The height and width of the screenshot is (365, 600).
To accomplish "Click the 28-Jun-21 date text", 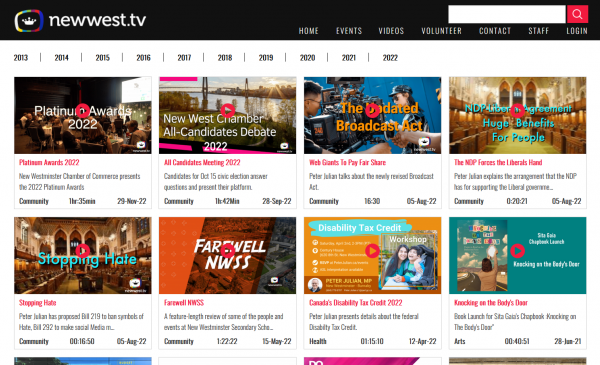I will 567,341.
